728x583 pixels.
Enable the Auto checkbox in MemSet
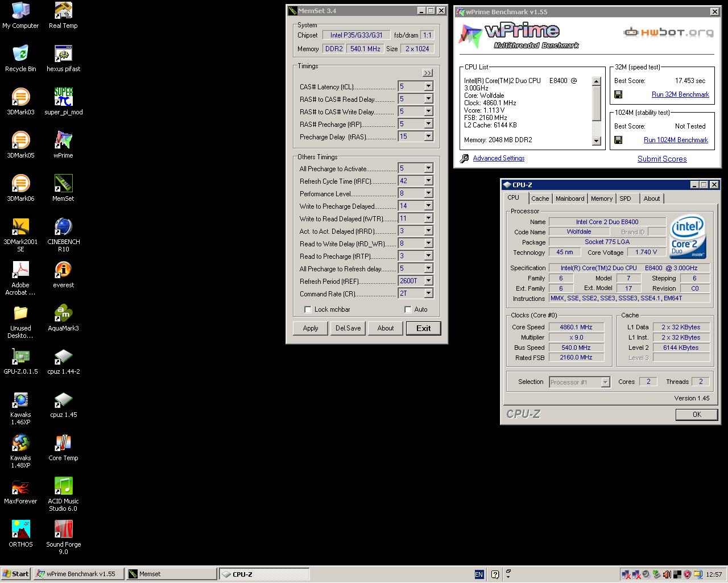[408, 309]
